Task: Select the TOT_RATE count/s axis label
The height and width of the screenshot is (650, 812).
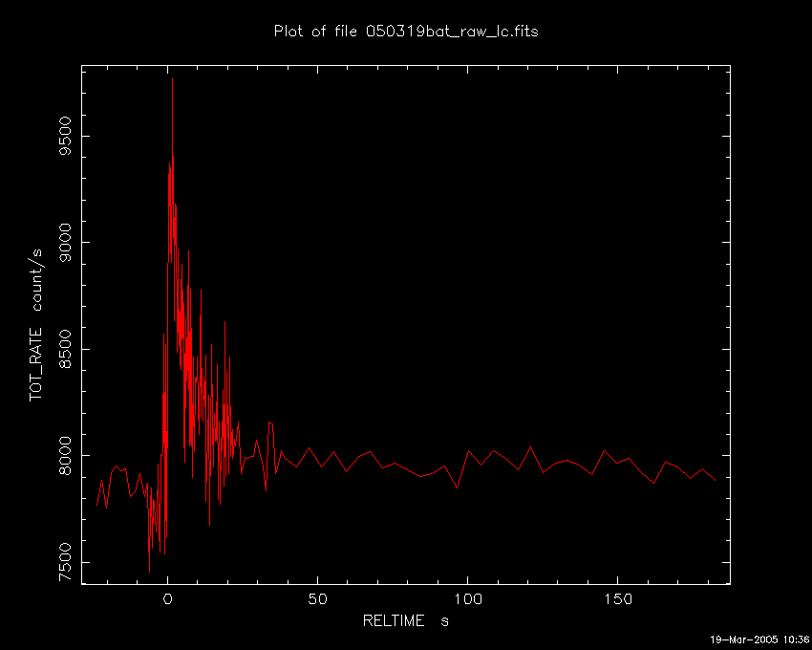Action: 35,325
